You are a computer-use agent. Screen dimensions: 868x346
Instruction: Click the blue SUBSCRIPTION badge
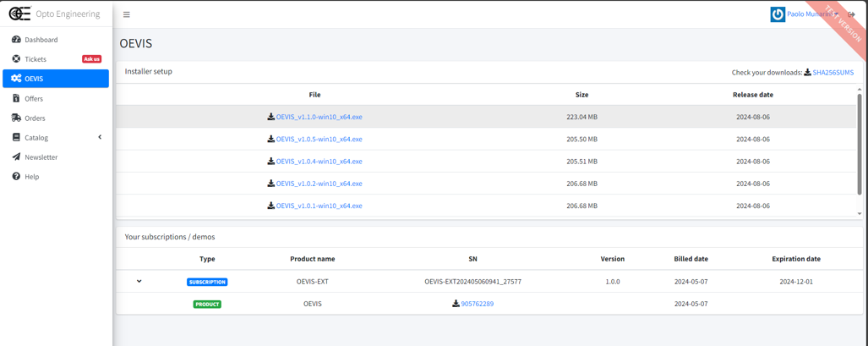click(x=207, y=282)
